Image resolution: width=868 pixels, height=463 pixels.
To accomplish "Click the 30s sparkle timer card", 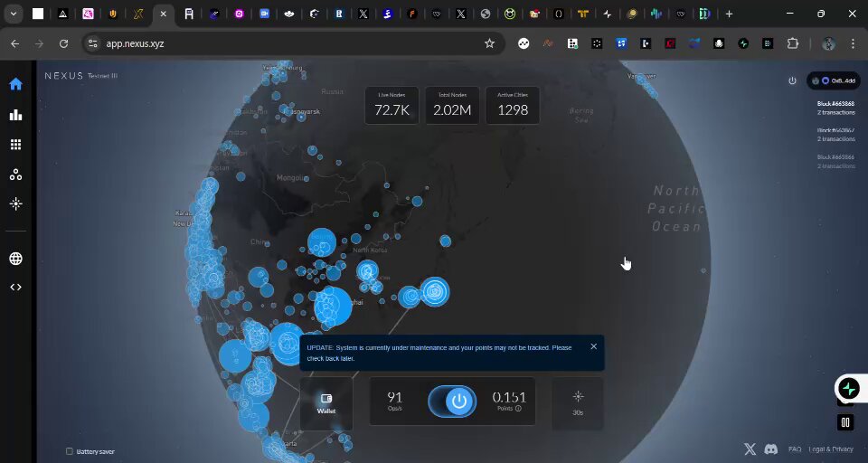I will click(578, 403).
